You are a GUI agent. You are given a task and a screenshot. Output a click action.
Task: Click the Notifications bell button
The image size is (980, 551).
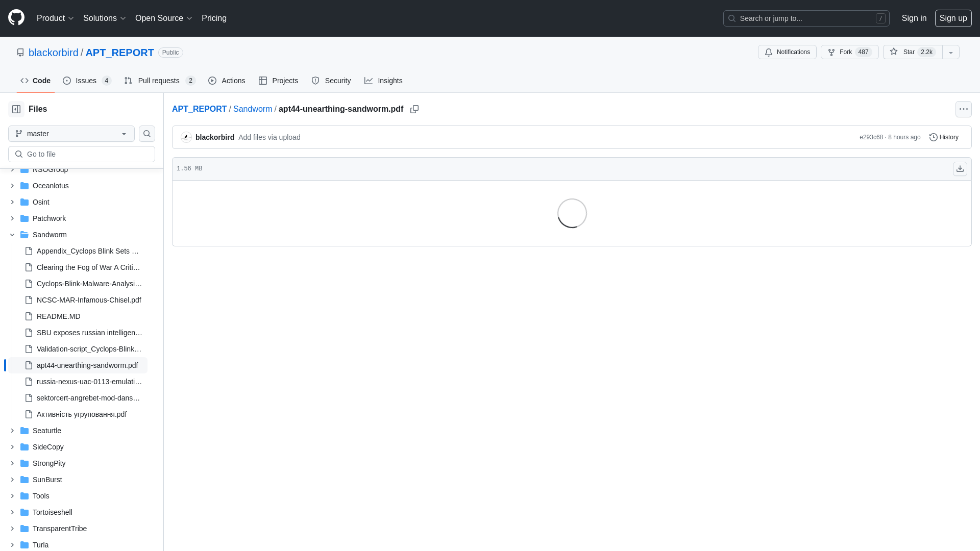[787, 52]
